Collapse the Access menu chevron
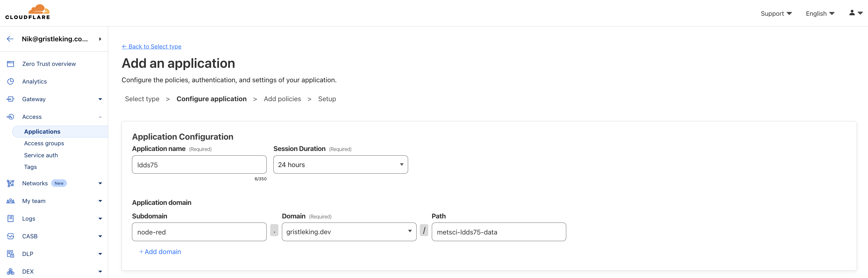868x278 pixels. click(100, 117)
